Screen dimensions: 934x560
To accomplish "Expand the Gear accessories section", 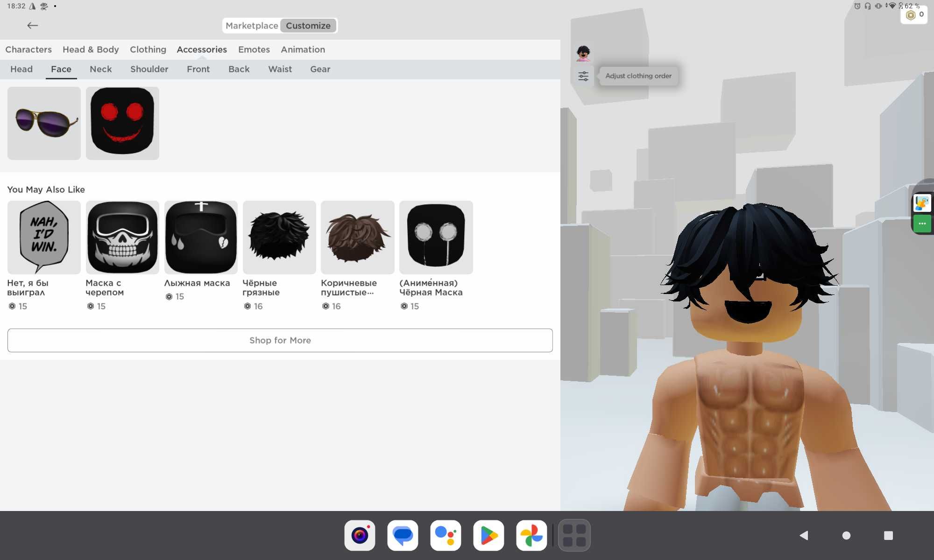I will (x=319, y=69).
